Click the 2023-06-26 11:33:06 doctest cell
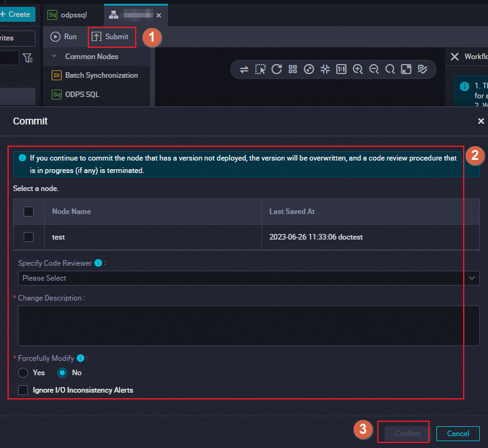Image resolution: width=488 pixels, height=448 pixels. (x=370, y=237)
